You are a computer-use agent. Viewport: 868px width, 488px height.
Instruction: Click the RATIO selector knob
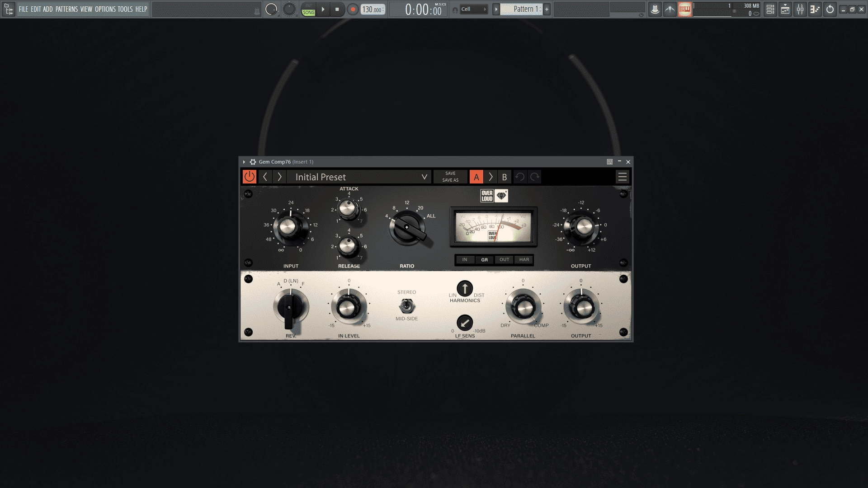(x=407, y=228)
